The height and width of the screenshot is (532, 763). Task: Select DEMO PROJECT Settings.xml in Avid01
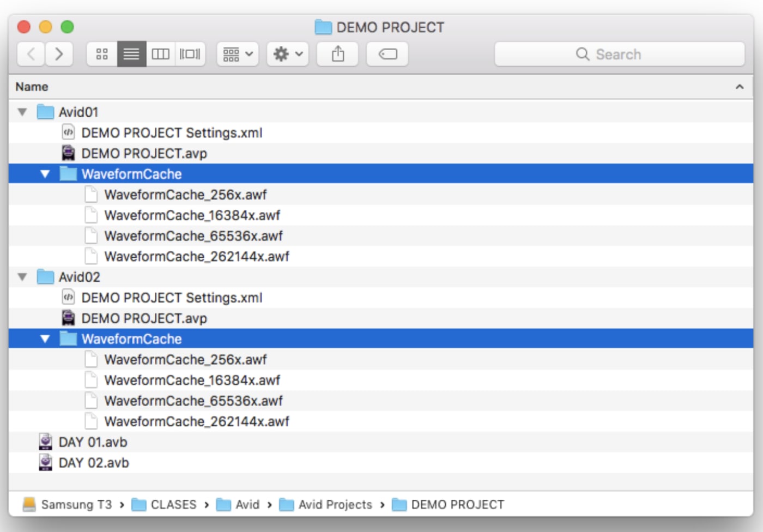pos(172,133)
